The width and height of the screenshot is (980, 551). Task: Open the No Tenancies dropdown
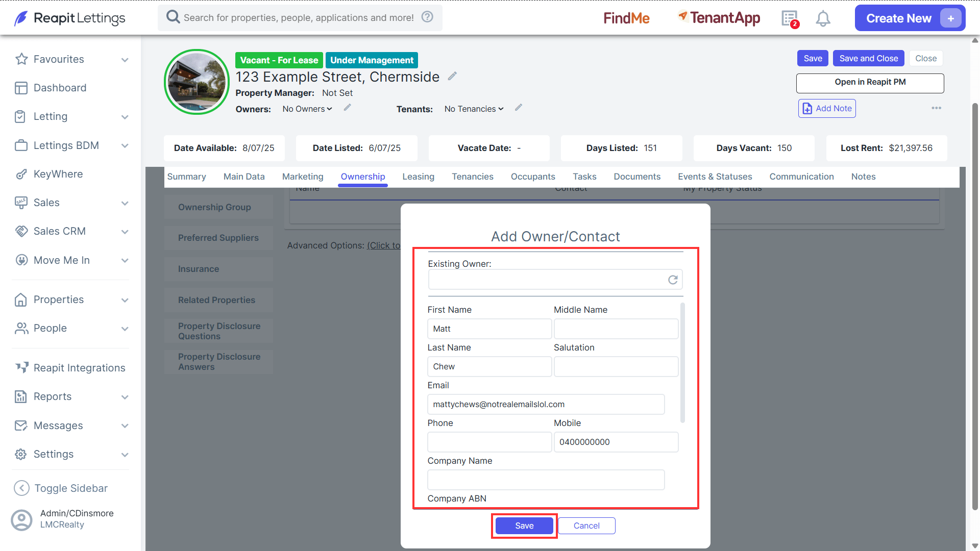(x=474, y=109)
